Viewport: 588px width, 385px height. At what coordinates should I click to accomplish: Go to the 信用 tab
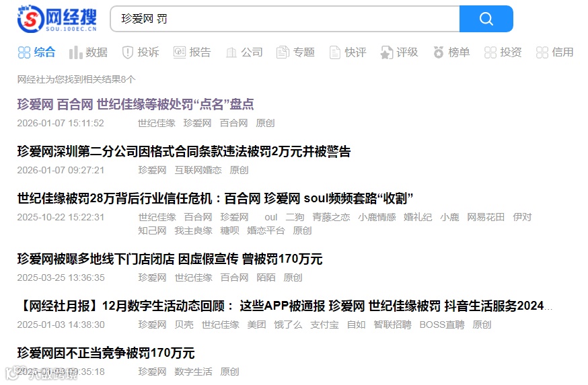(555, 52)
